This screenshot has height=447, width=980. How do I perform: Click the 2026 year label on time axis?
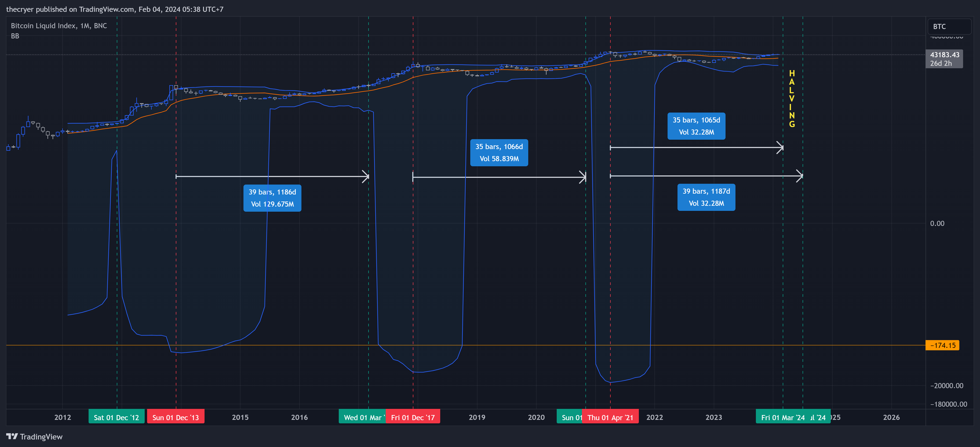[x=891, y=417]
